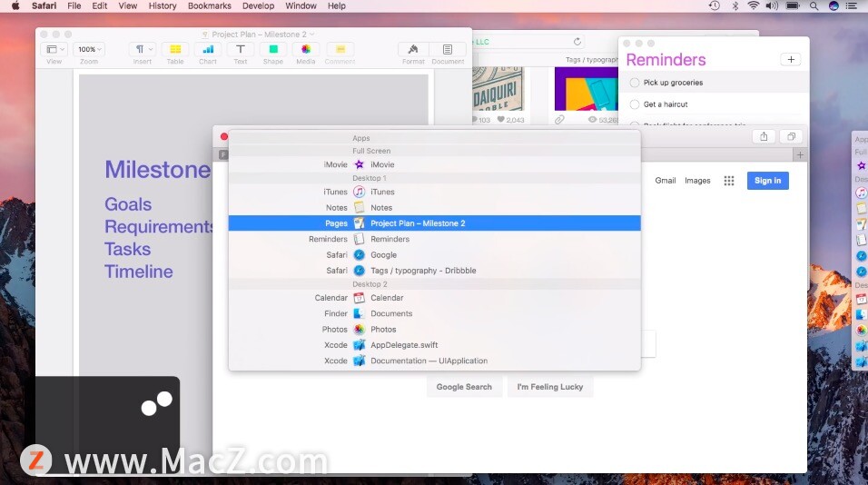This screenshot has width=868, height=485.
Task: Open the History menu
Action: [x=163, y=5]
